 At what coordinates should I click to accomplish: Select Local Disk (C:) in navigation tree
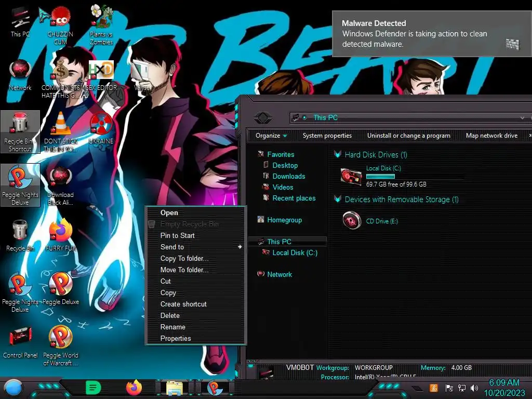(x=295, y=253)
